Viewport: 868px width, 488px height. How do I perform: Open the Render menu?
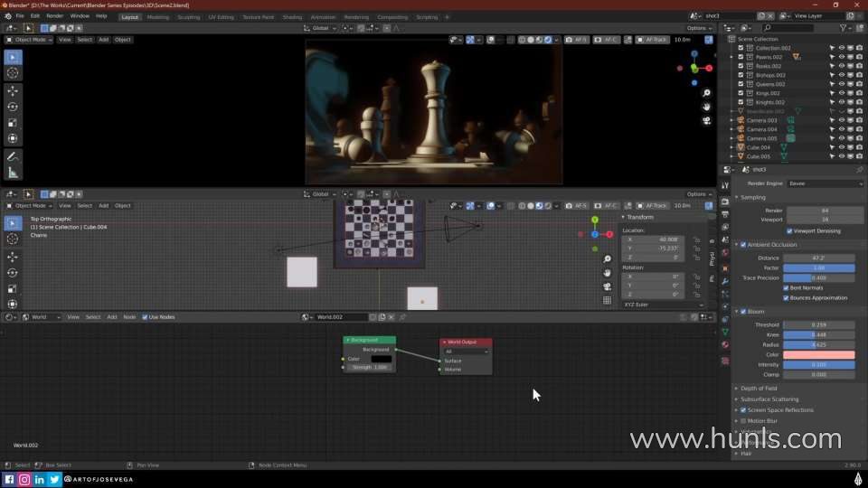55,16
